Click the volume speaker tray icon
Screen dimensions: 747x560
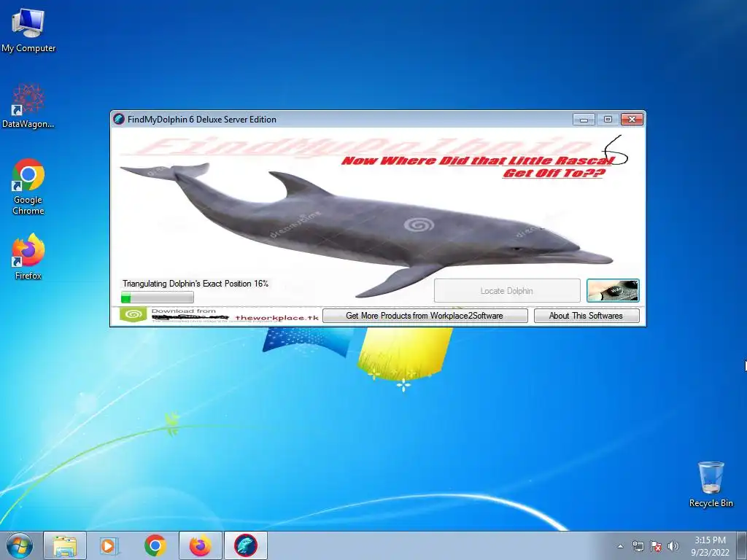[x=673, y=546]
